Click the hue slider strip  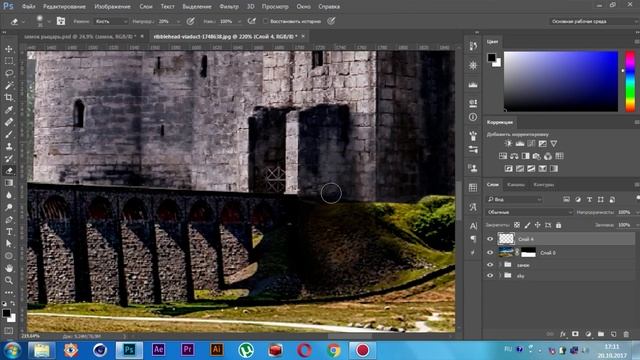(x=630, y=81)
